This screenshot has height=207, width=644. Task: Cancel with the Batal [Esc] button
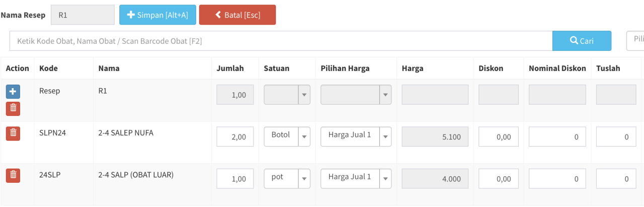[x=237, y=15]
